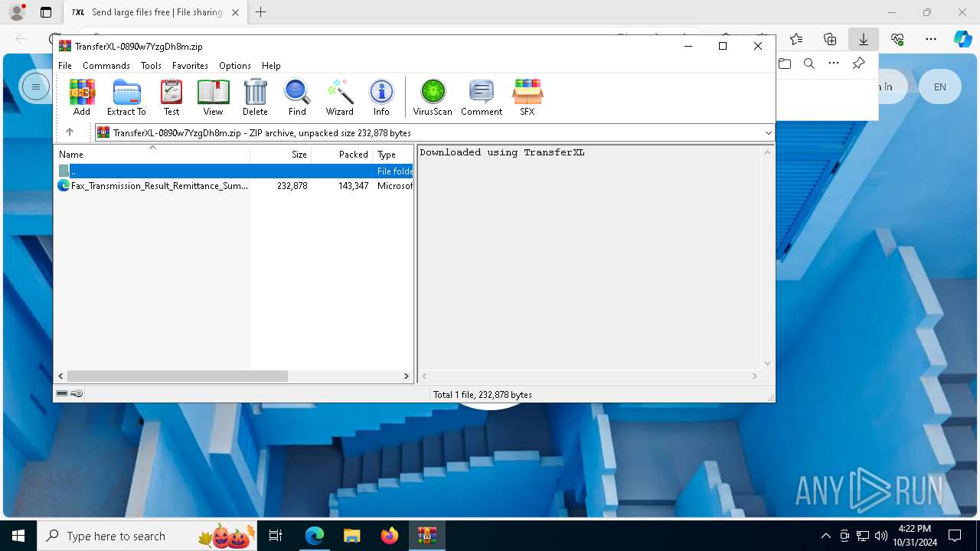
Task: Click the WinRAR taskbar icon
Action: 426,536
